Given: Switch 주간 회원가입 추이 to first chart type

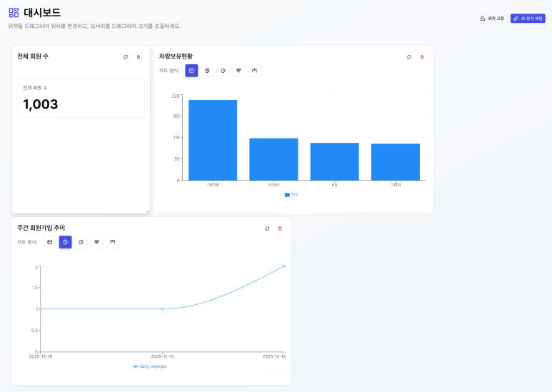Looking at the screenshot, I should (x=50, y=242).
